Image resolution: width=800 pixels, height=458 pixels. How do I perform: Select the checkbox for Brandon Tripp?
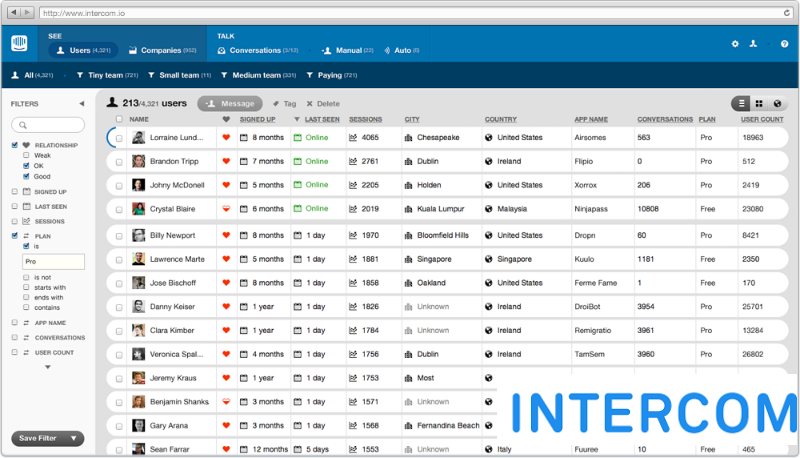[119, 161]
